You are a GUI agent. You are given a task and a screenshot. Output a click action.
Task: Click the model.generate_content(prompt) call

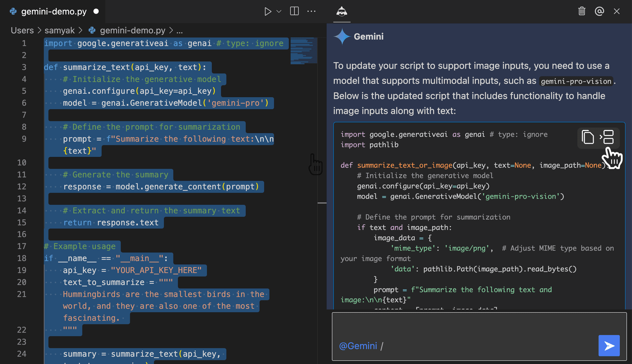[187, 187]
